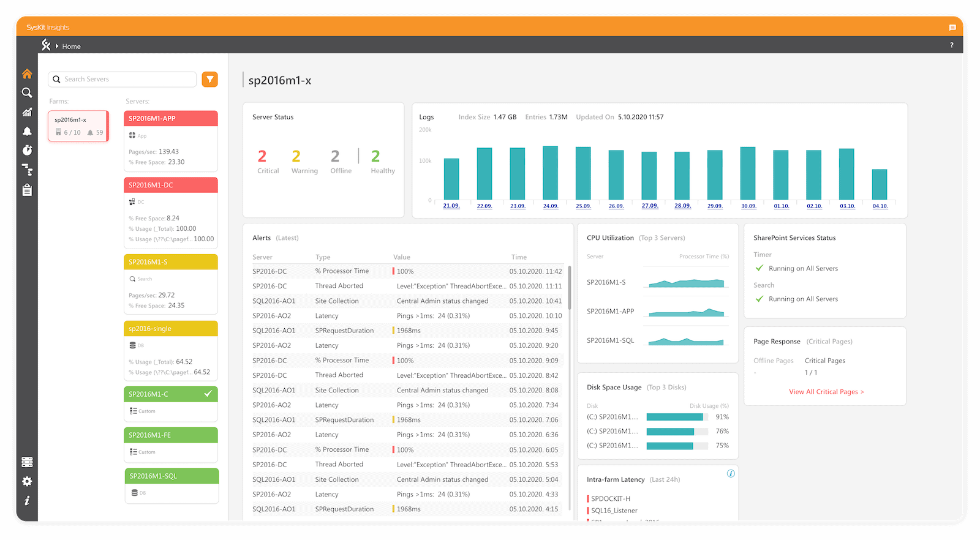The width and height of the screenshot is (980, 540).
Task: Click the help question mark icon
Action: coord(952,45)
